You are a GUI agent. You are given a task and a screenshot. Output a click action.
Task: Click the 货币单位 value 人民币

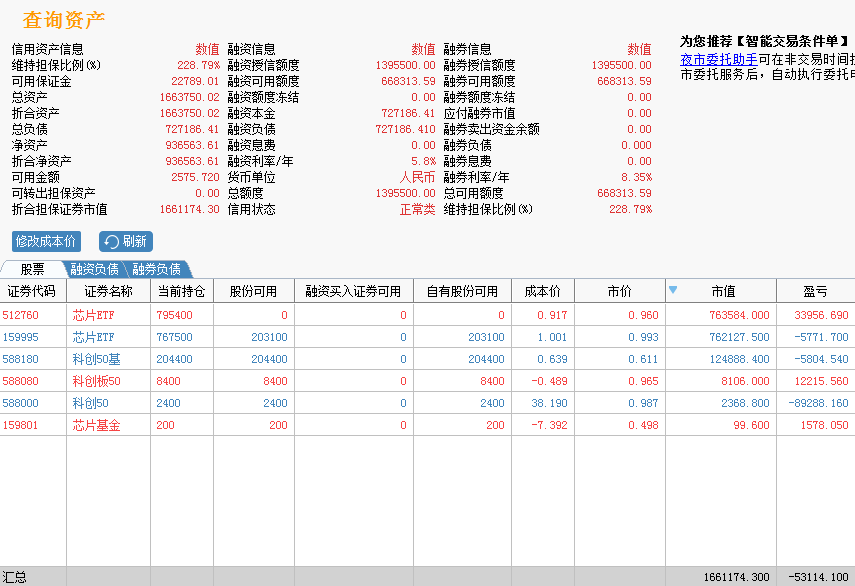pyautogui.click(x=417, y=177)
